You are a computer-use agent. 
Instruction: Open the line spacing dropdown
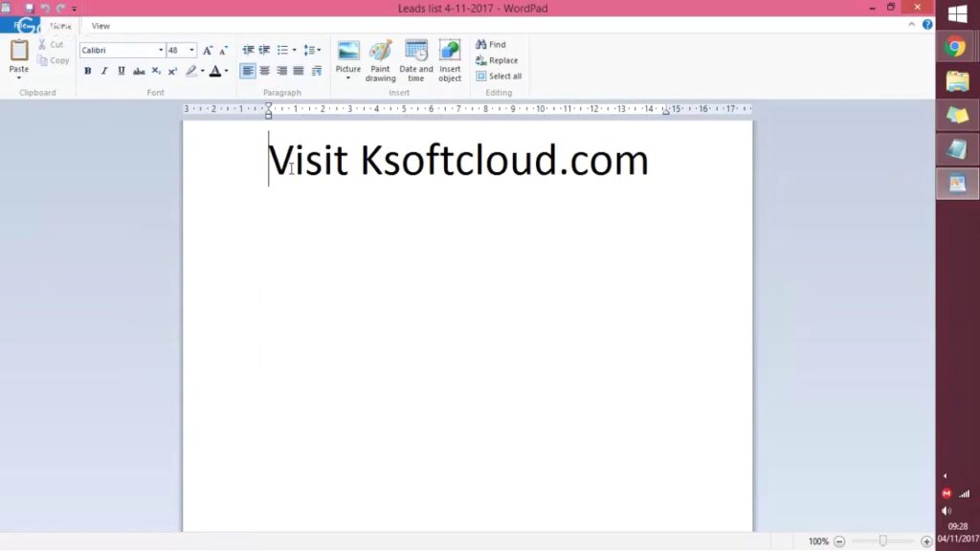(312, 50)
